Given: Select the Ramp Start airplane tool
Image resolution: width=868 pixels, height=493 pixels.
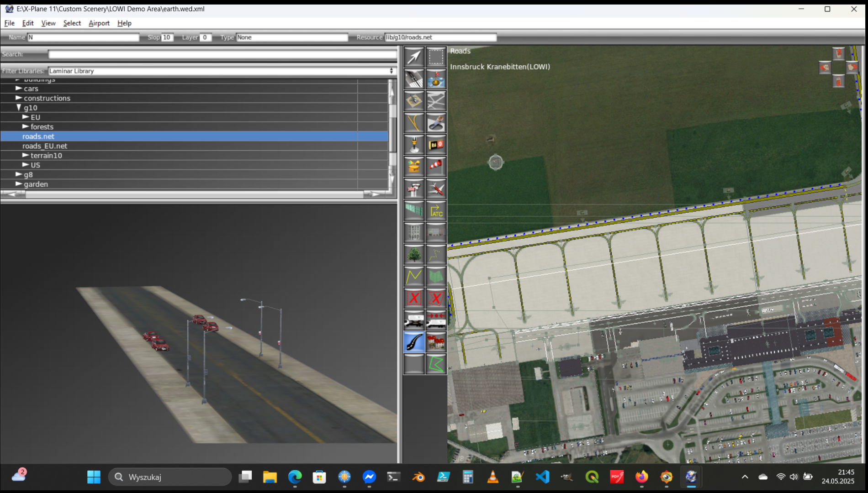Looking at the screenshot, I should (436, 189).
